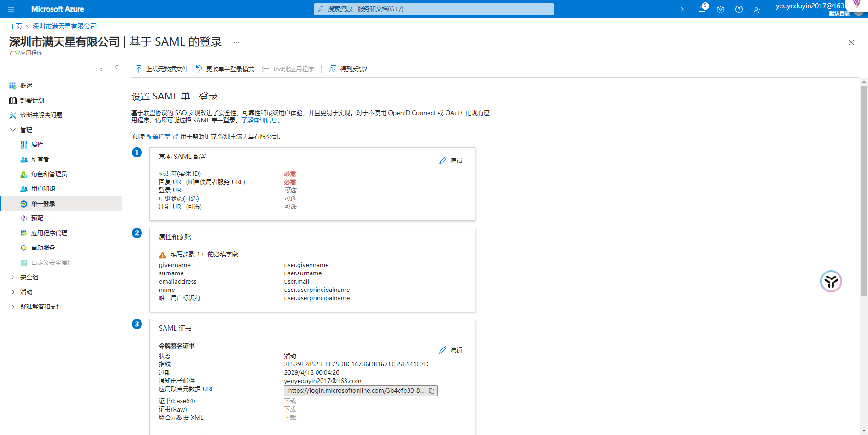Click the 证书(base64) 下载 link
The image size is (868, 435).
click(x=290, y=401)
